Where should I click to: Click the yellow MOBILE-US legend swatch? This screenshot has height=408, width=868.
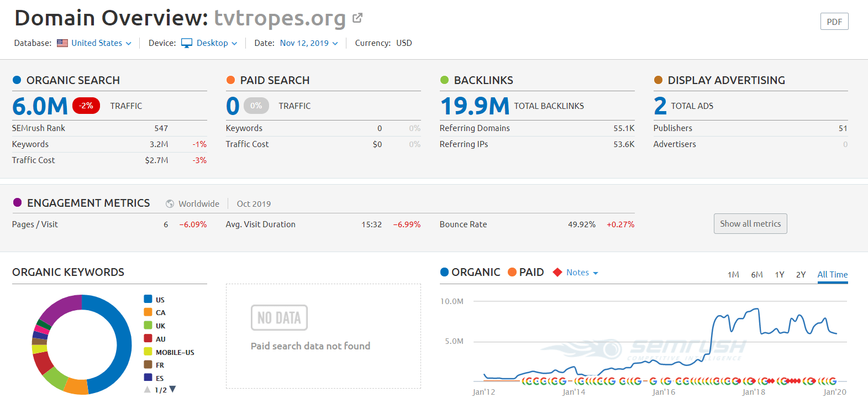pyautogui.click(x=148, y=352)
